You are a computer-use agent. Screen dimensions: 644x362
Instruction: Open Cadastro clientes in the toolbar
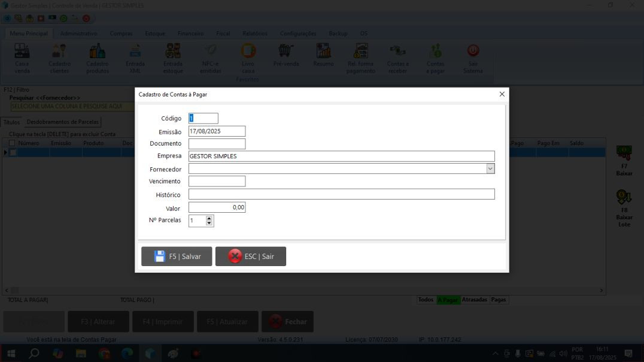point(59,52)
